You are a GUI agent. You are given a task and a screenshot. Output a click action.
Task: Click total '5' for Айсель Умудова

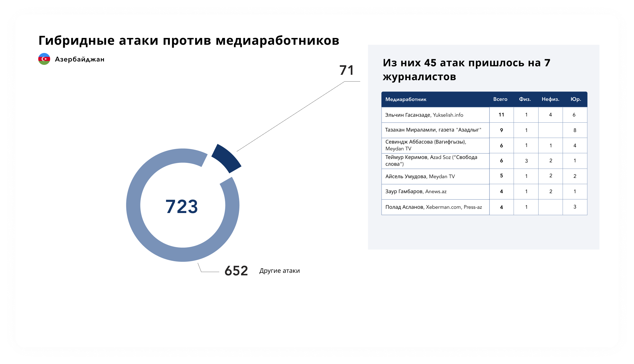click(x=501, y=176)
